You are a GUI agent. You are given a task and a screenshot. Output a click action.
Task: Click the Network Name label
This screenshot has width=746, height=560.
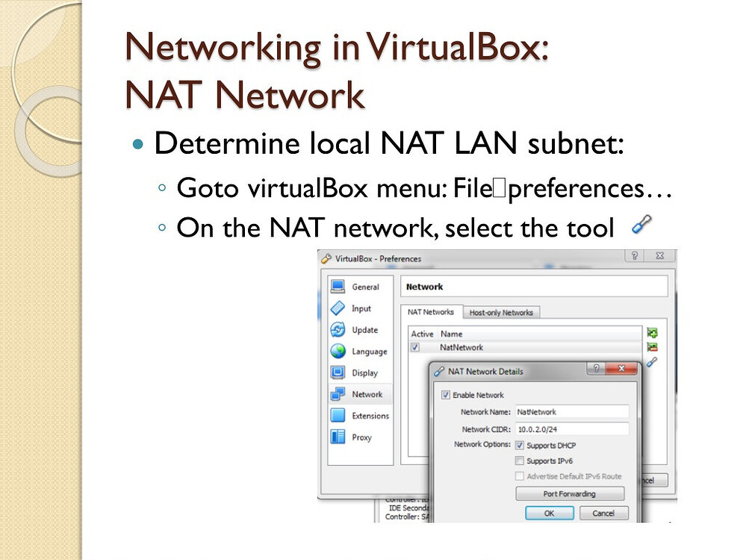(485, 412)
